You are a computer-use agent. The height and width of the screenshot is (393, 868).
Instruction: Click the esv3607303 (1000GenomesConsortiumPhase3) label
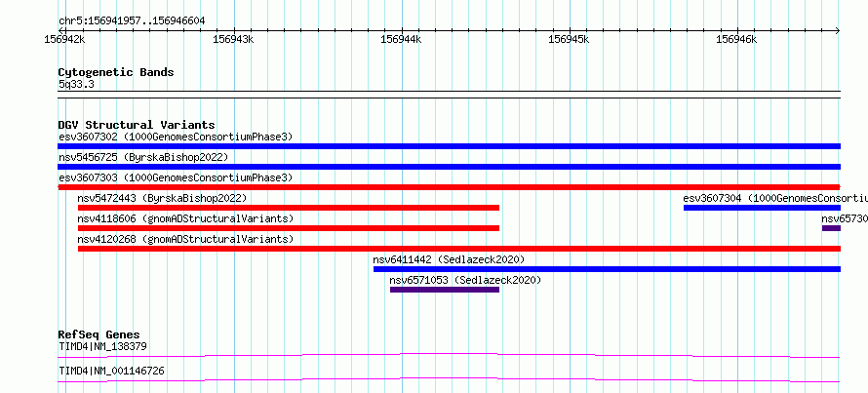click(176, 177)
